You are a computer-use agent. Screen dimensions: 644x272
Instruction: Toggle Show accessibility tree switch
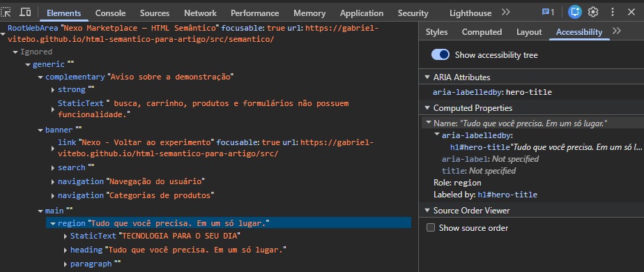440,54
